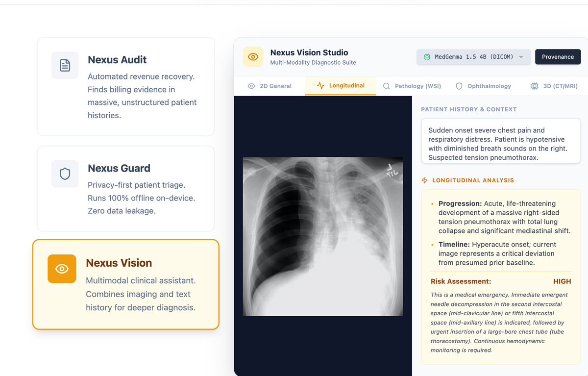The image size is (588, 376).
Task: Click the Automated revenue recovery description
Action: (142, 96)
